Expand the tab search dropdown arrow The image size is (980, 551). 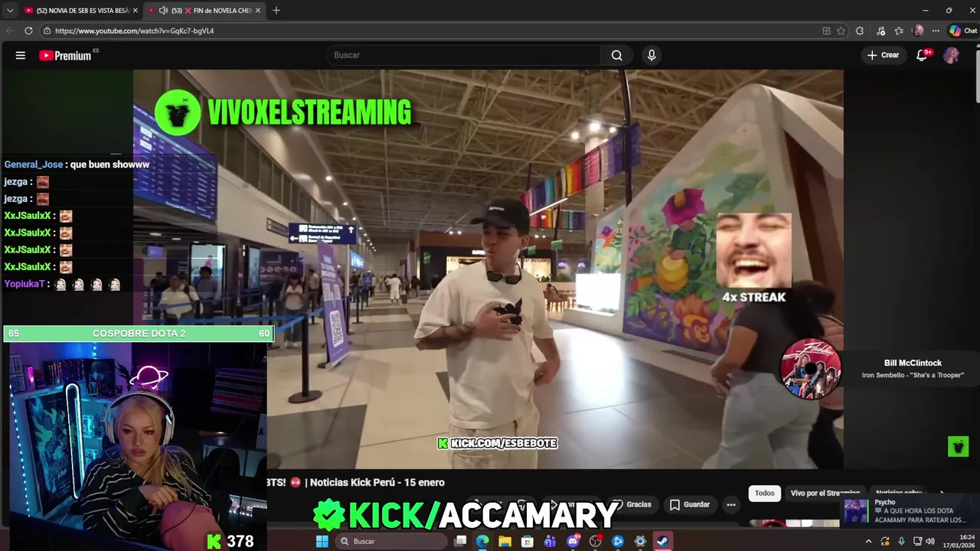tap(10, 11)
